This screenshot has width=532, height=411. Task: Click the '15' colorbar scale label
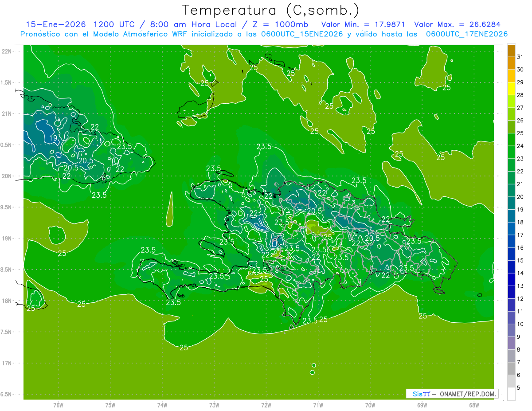point(520,261)
